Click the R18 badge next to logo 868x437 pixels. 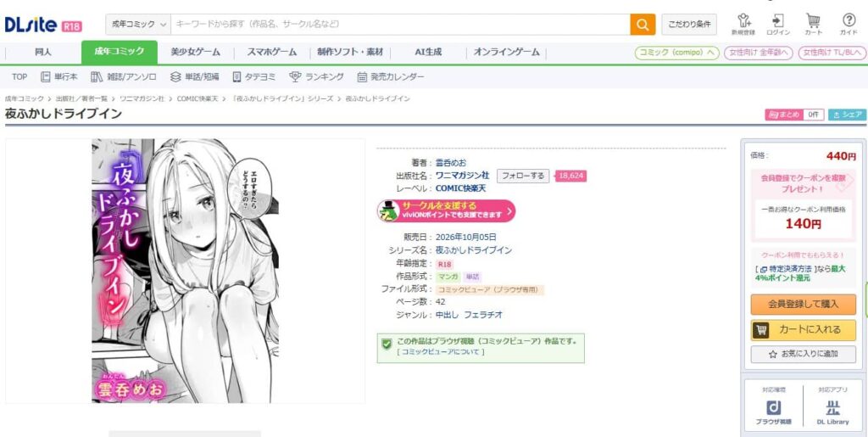click(71, 26)
